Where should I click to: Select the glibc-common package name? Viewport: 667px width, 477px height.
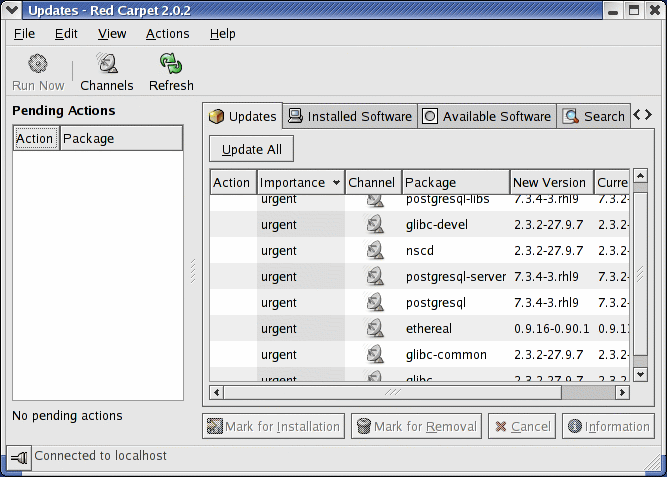[446, 354]
